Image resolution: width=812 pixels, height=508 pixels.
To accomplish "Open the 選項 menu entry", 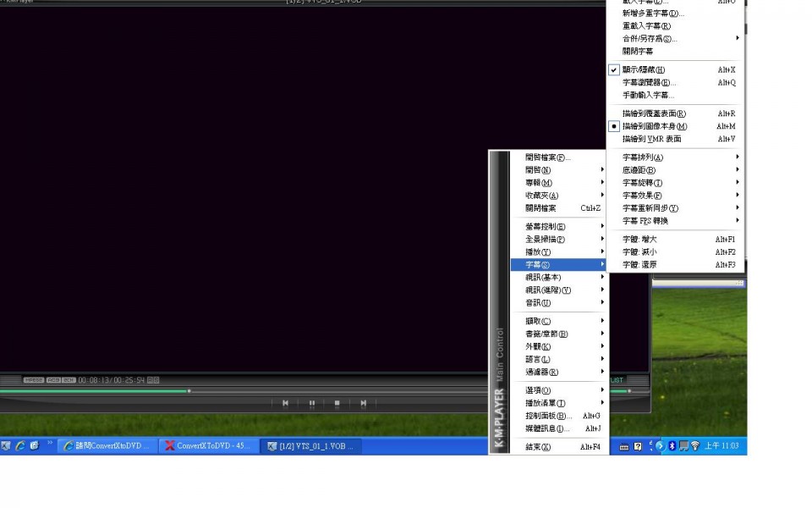I will point(537,390).
